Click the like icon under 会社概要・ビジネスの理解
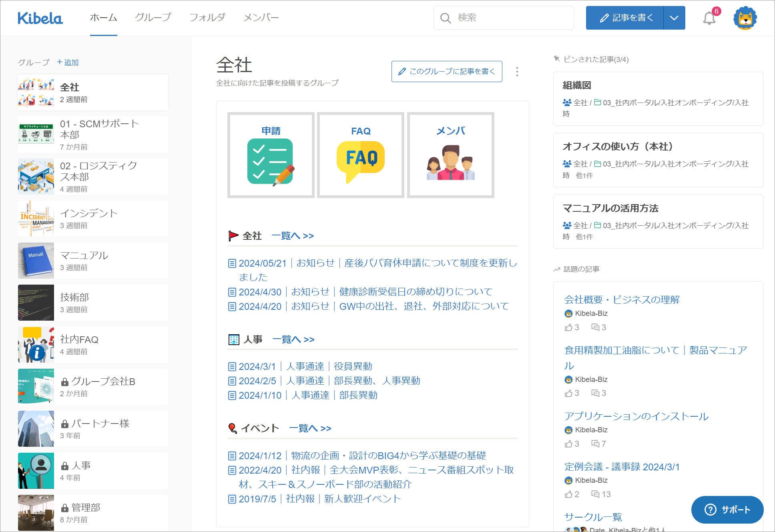Viewport: 775px width, 532px height. [x=568, y=327]
